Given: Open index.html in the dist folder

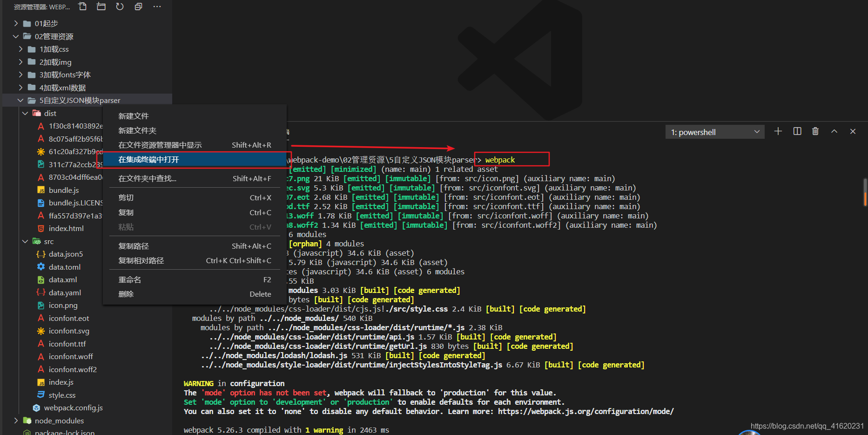Looking at the screenshot, I should pyautogui.click(x=66, y=228).
